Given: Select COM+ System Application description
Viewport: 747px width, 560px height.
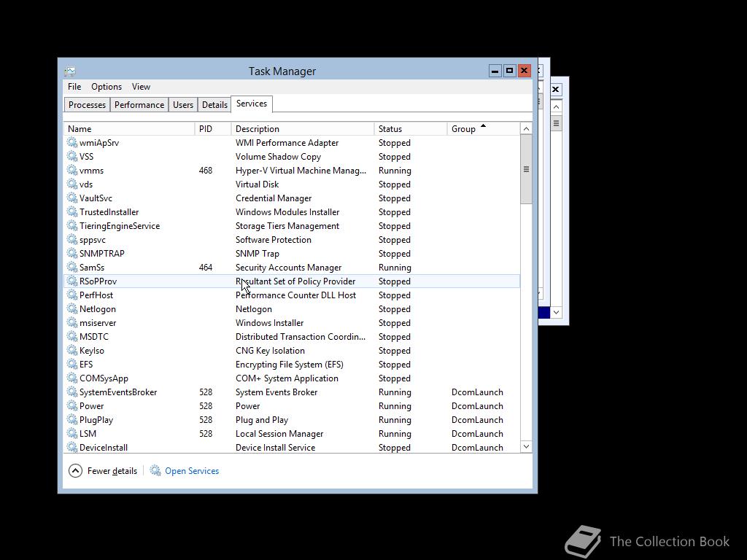Looking at the screenshot, I should pos(287,378).
